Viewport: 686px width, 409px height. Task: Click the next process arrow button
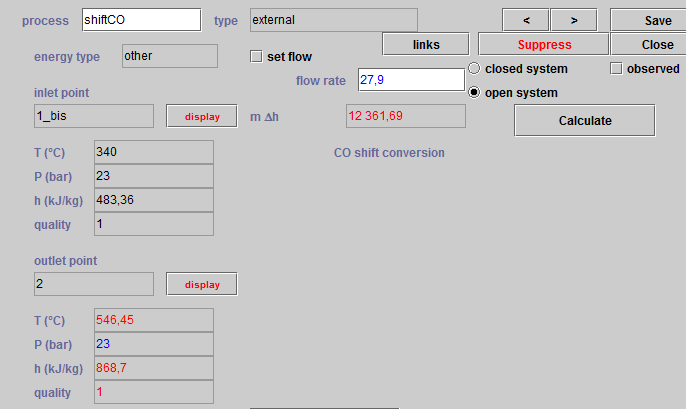573,20
